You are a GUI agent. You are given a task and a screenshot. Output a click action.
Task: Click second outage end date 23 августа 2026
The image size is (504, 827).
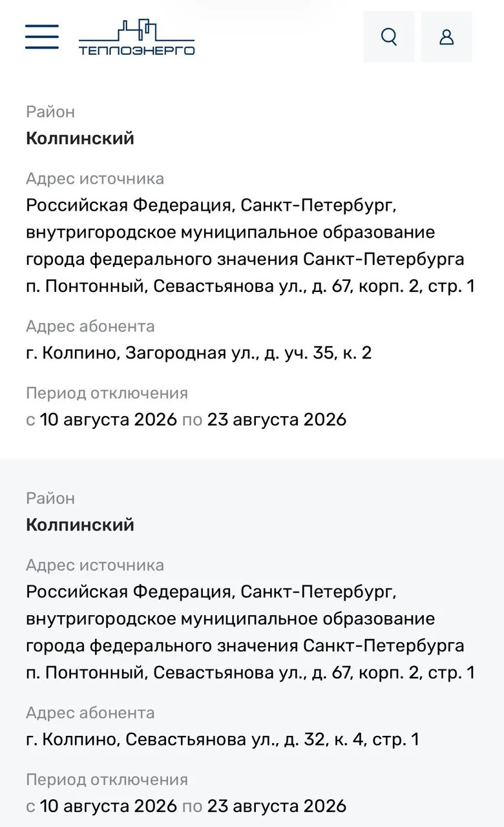[277, 806]
